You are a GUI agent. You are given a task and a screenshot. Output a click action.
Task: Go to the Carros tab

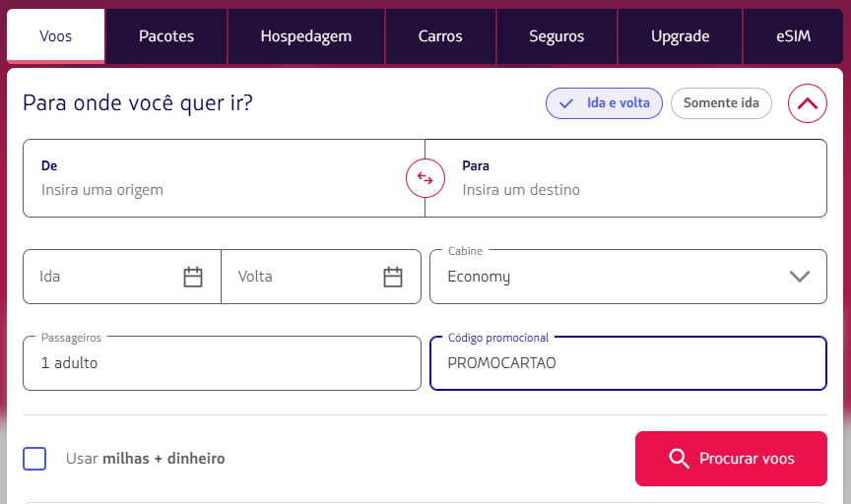(440, 36)
